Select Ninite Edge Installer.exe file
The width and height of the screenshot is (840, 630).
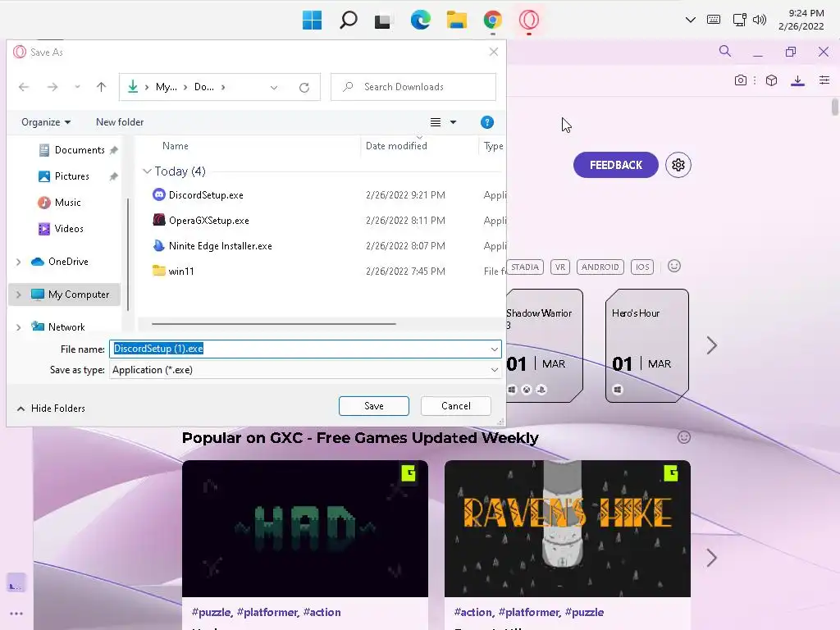point(220,246)
